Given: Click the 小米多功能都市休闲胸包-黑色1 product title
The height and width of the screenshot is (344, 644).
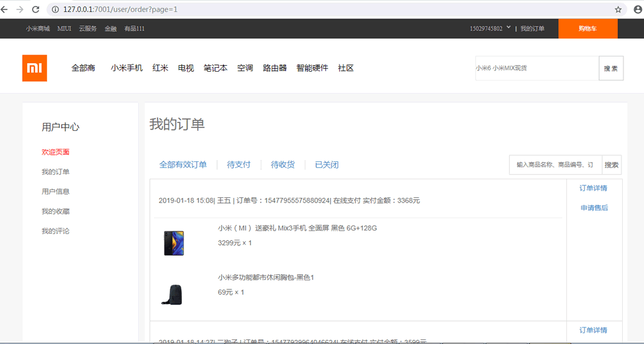Looking at the screenshot, I should [266, 278].
